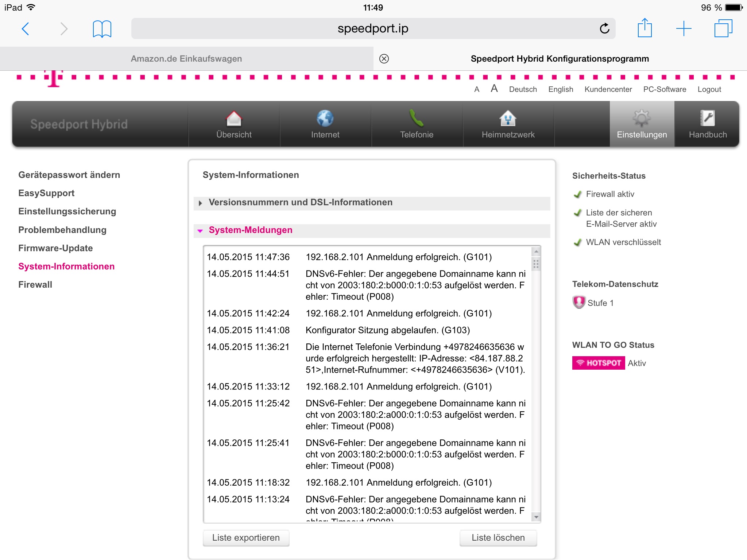Tap the speedport.ip address bar
Viewport: 747px width, 560px height.
(373, 28)
